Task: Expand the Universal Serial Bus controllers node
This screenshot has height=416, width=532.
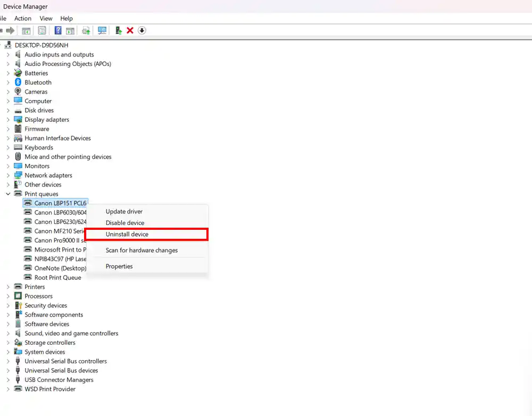Action: (x=8, y=361)
